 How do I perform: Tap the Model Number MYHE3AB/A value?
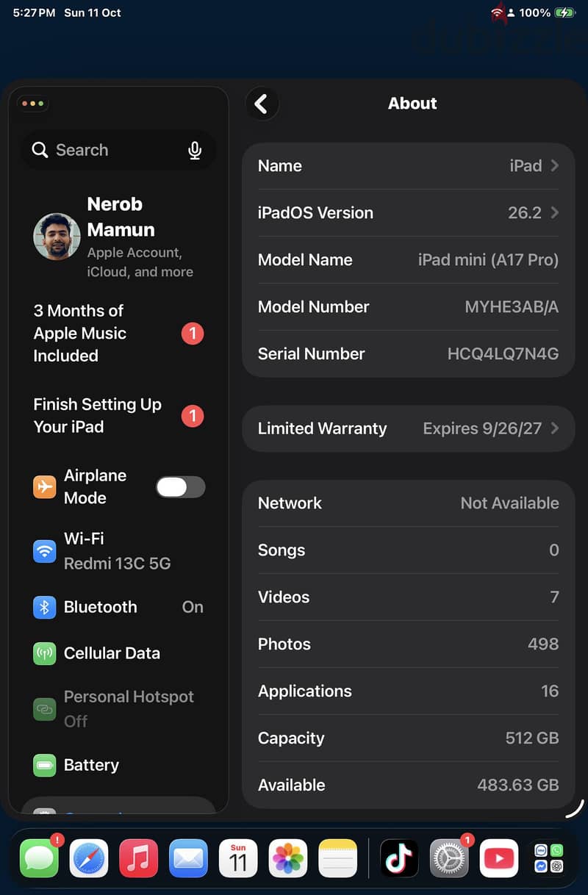512,307
